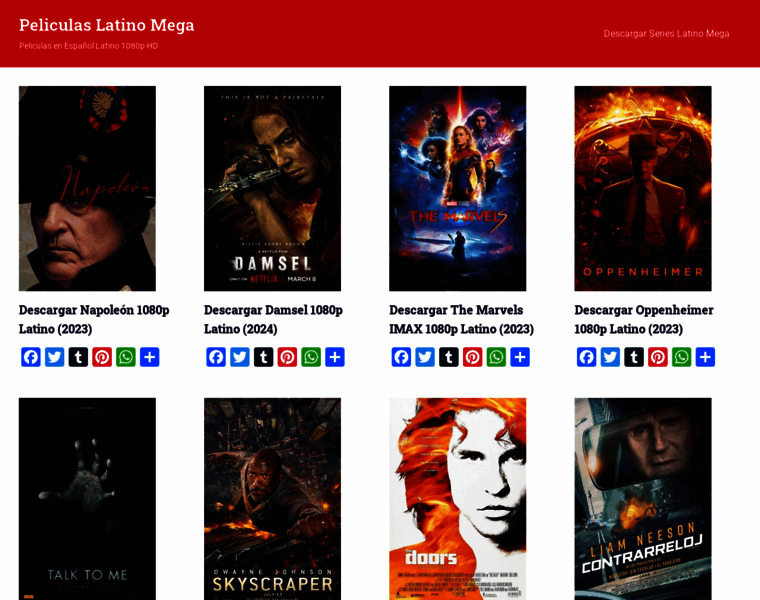Open the Contrarreloj Liam Neeson poster

click(642, 498)
